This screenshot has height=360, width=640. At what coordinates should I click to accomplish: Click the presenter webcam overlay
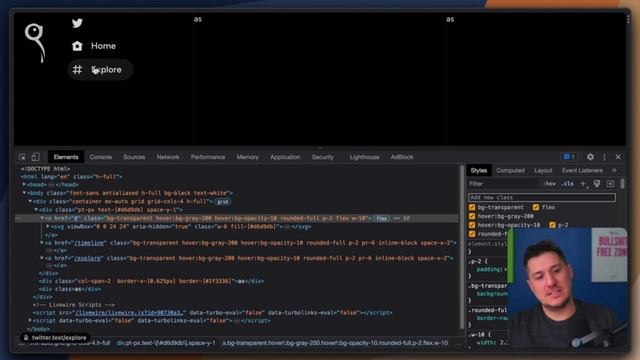coord(568,288)
